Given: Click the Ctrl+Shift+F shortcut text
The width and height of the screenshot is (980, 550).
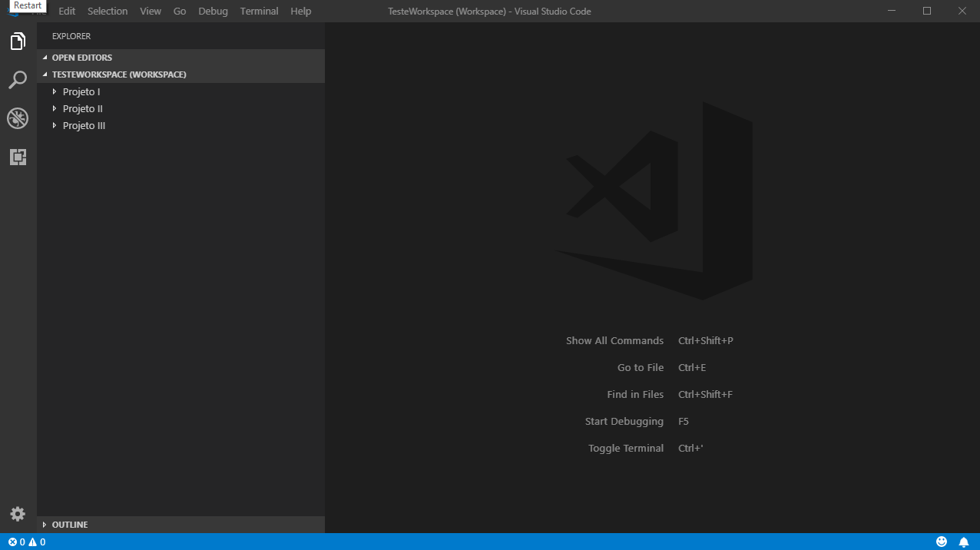Looking at the screenshot, I should point(705,394).
